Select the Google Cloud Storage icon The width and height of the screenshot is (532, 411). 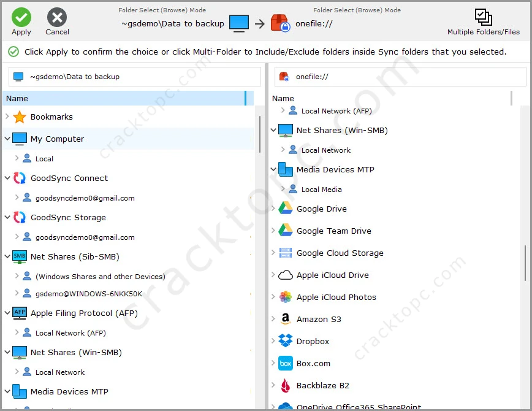(x=284, y=253)
